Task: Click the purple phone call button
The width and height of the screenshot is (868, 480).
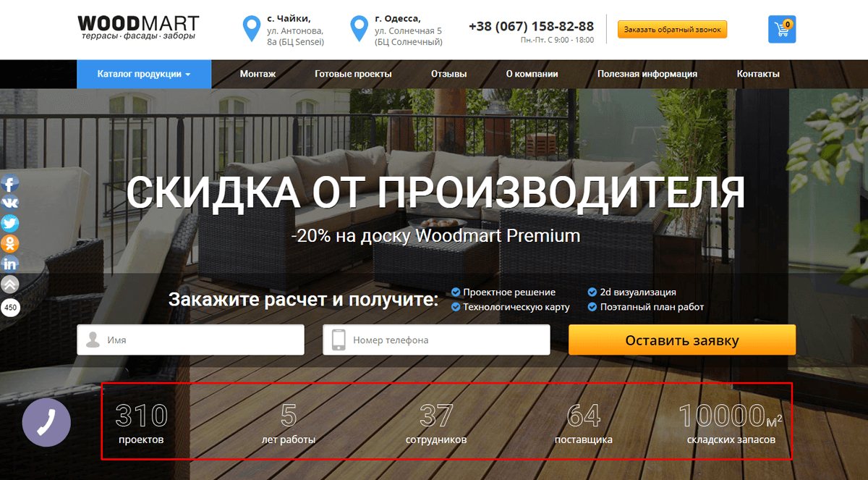Action: point(46,422)
